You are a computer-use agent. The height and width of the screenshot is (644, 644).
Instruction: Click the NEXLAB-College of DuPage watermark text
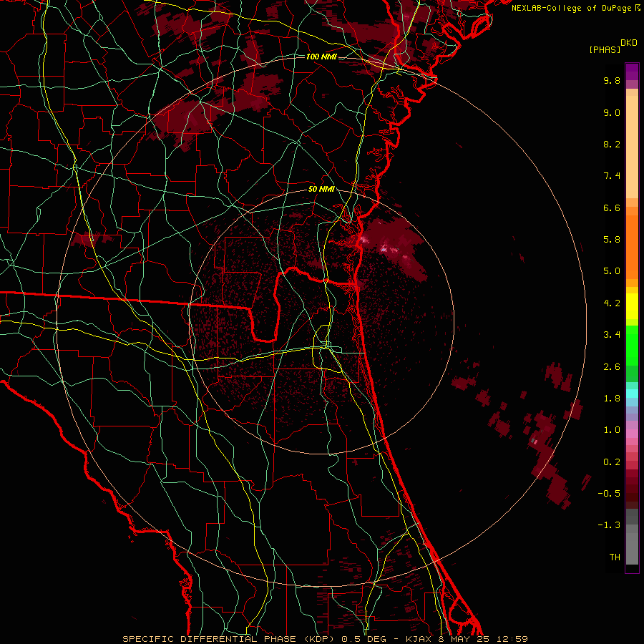tap(576, 8)
